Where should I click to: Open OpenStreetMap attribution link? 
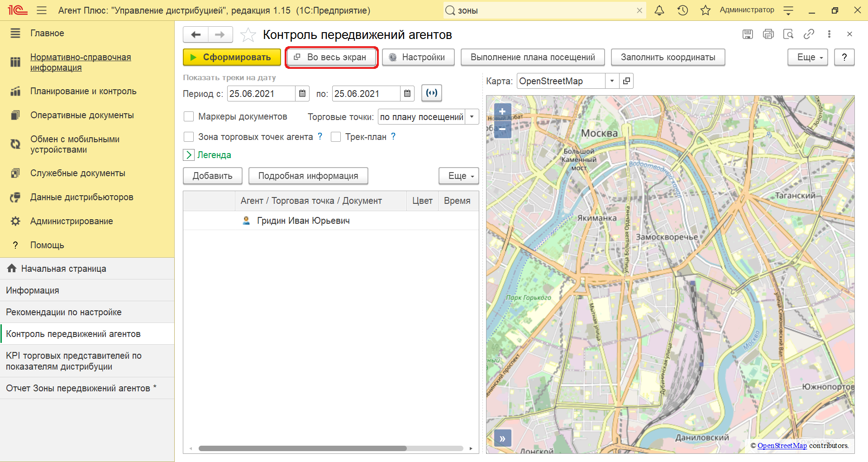pyautogui.click(x=782, y=446)
